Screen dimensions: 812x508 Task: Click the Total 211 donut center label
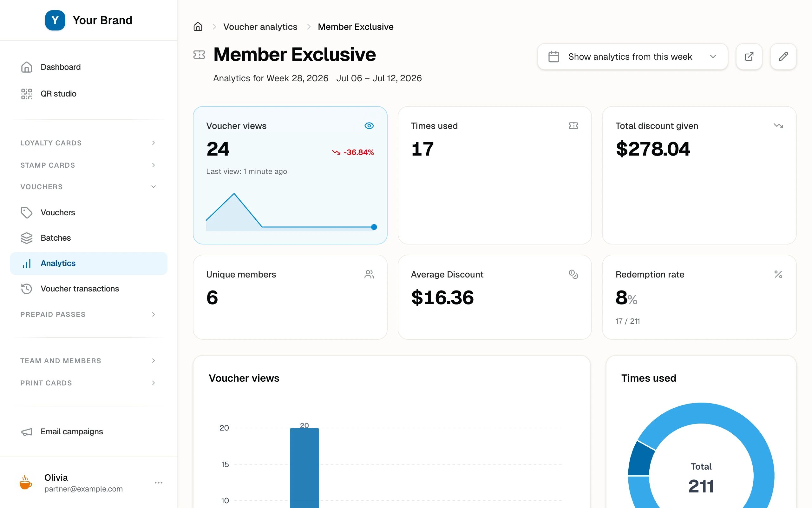tap(701, 478)
